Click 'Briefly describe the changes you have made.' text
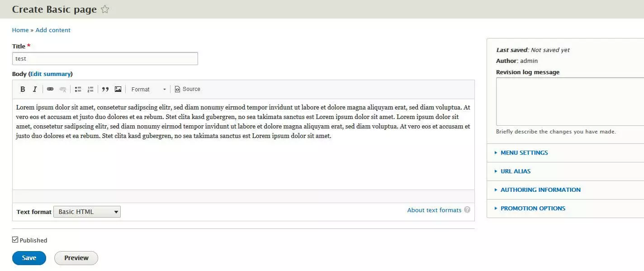This screenshot has height=271, width=644. pos(556,132)
